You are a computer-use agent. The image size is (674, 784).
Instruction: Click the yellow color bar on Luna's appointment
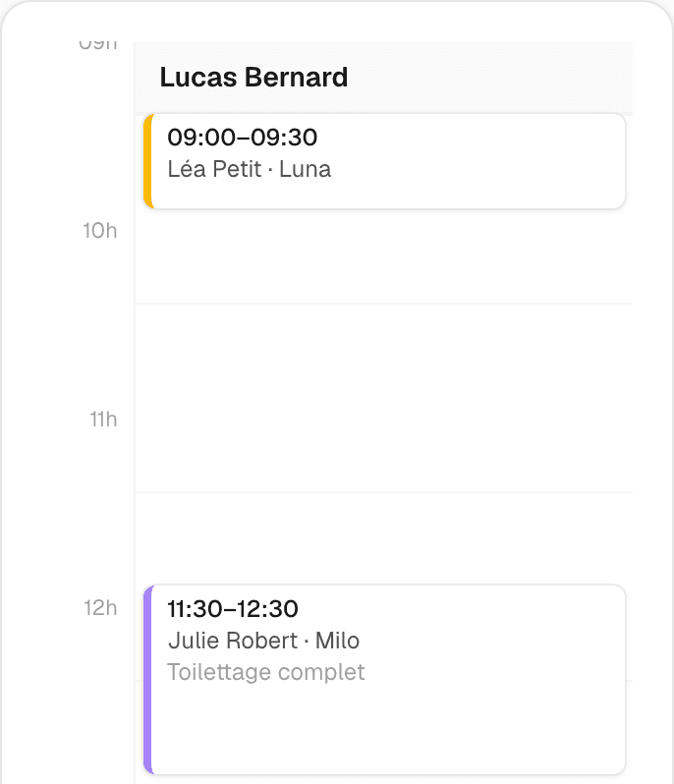(x=148, y=161)
